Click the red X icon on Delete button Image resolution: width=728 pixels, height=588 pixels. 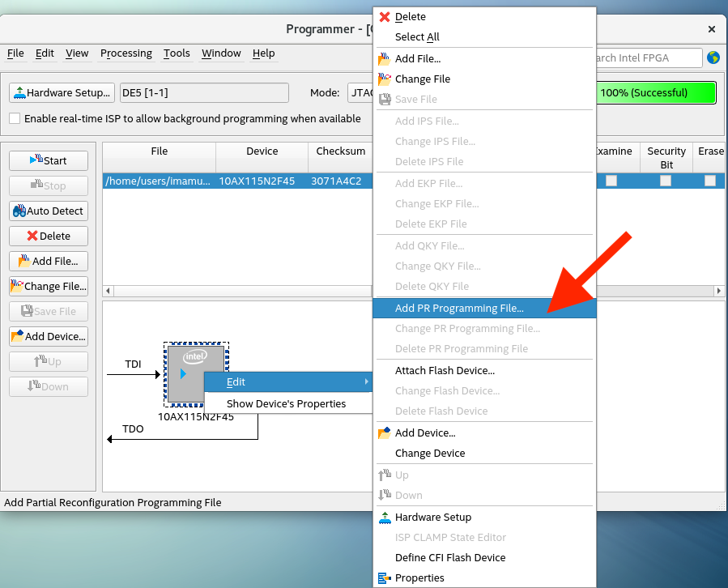click(x=32, y=236)
